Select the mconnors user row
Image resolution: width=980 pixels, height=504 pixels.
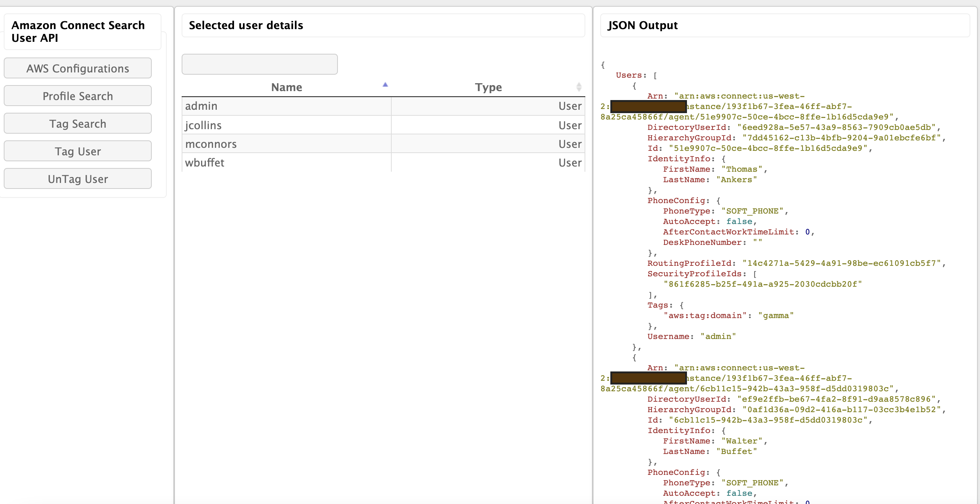(x=211, y=144)
